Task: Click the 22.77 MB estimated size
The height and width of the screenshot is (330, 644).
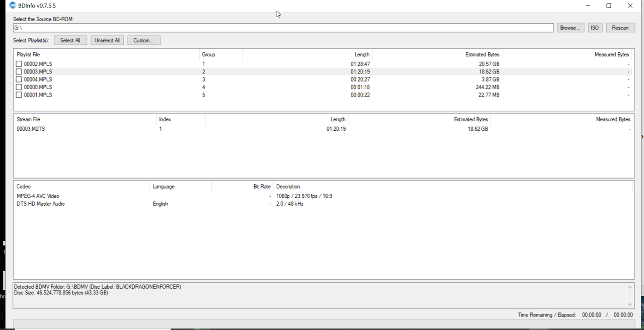Action: [x=489, y=95]
